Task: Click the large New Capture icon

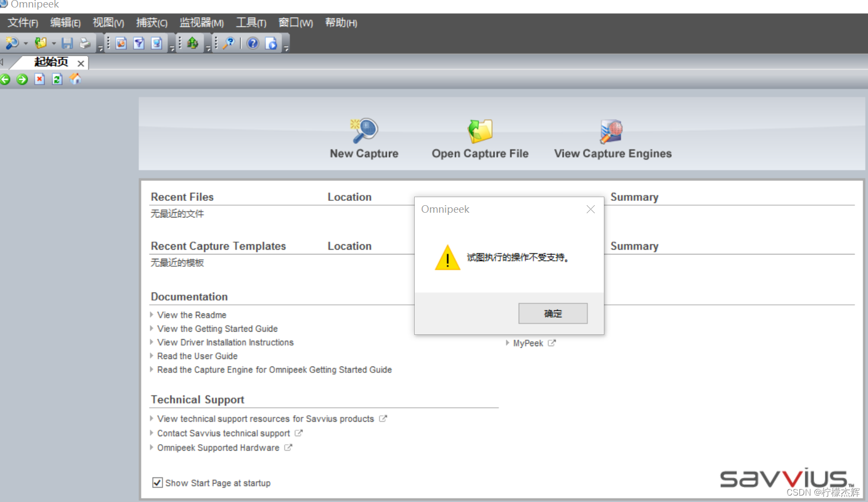Action: tap(364, 131)
